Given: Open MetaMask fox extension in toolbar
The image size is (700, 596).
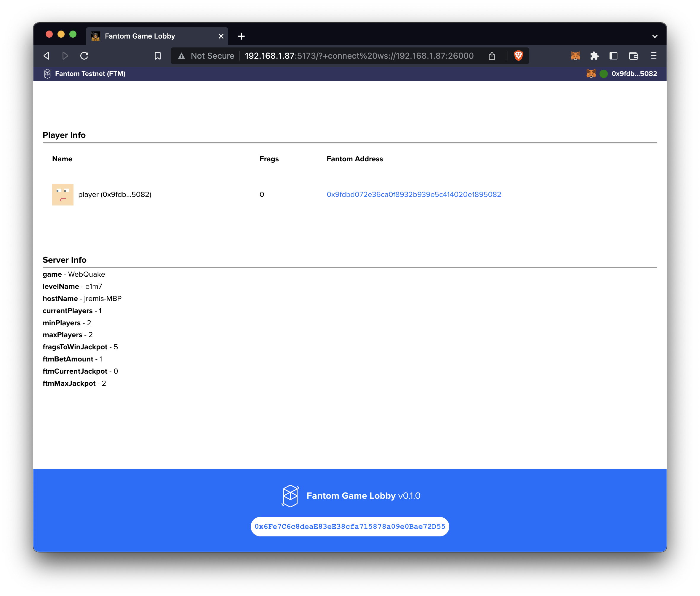Looking at the screenshot, I should pos(575,56).
